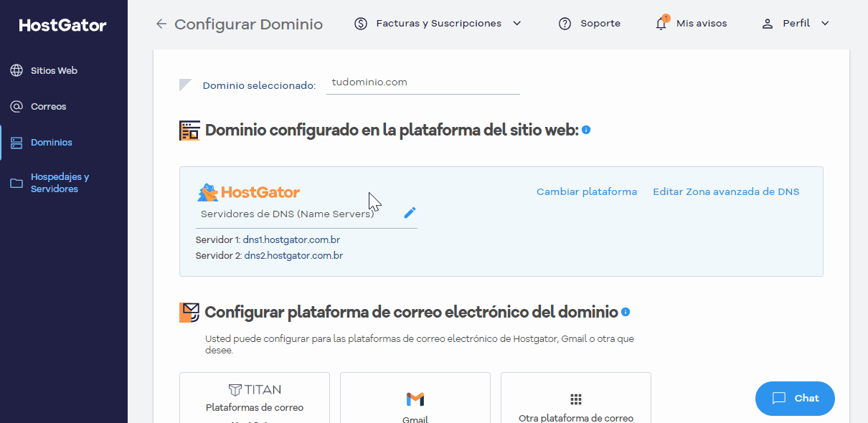Show info tooltip beside Configurar plataforma de correo
868x423 pixels.
(x=626, y=312)
